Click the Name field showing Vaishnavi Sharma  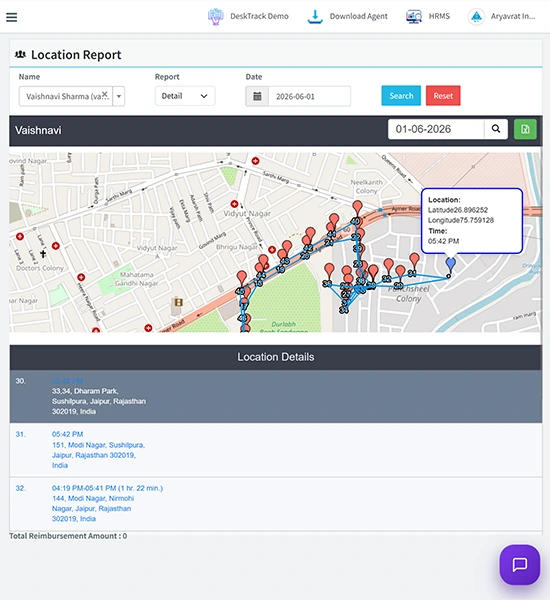pyautogui.click(x=65, y=96)
